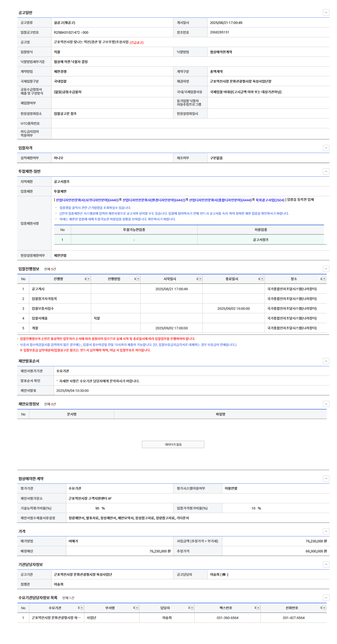Collapse the 입찰자격 section
Screen dimensions: 337x644
click(326, 148)
